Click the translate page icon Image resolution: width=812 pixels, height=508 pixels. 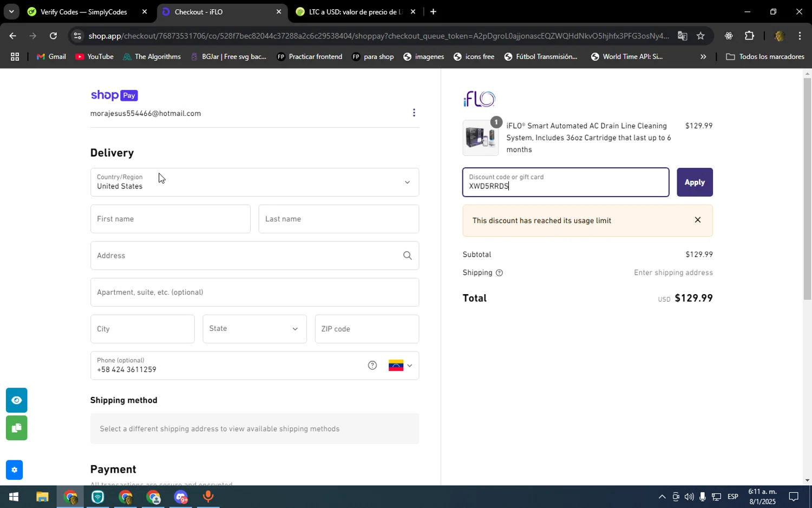point(682,36)
